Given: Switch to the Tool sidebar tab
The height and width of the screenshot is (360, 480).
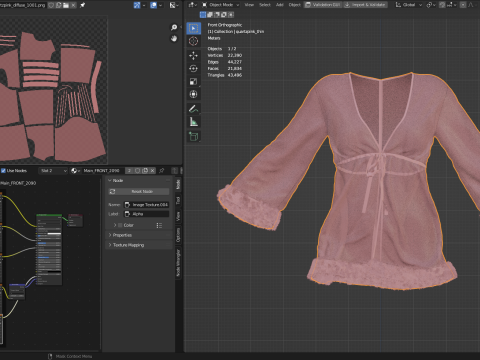Looking at the screenshot, I should pyautogui.click(x=178, y=200).
